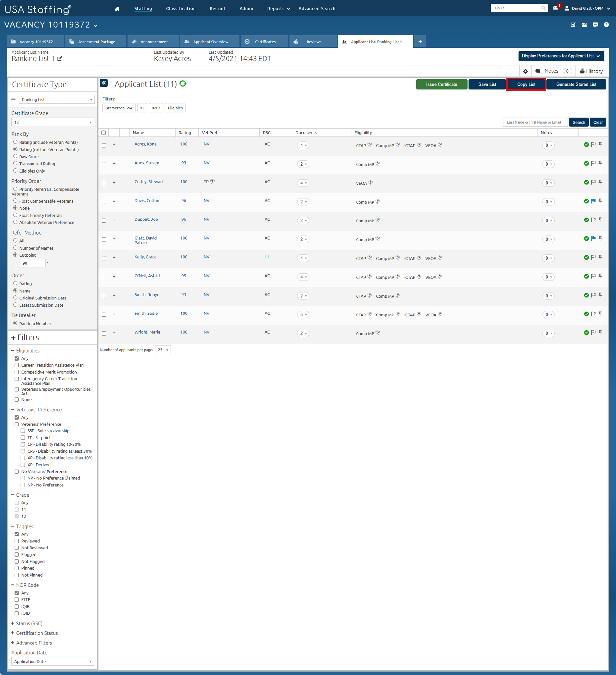Open Display Preferences for Applicant List dropdown

pyautogui.click(x=561, y=56)
